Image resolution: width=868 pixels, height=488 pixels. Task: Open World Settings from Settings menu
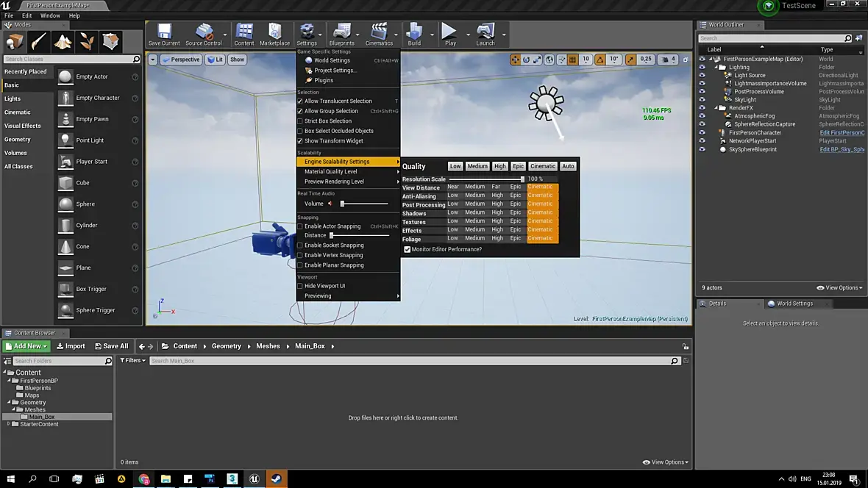pos(348,60)
